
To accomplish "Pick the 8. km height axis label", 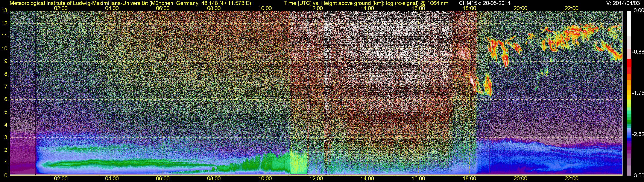I will click(x=6, y=74).
